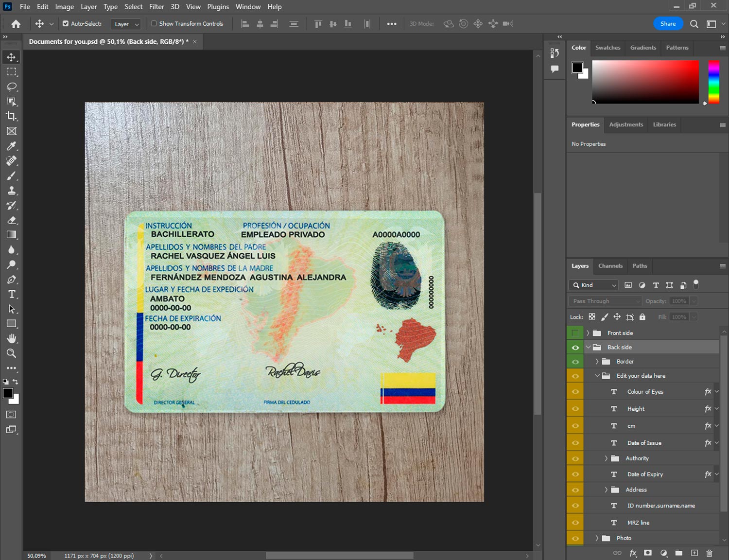Expand the Front side group
The width and height of the screenshot is (729, 560).
click(x=588, y=333)
